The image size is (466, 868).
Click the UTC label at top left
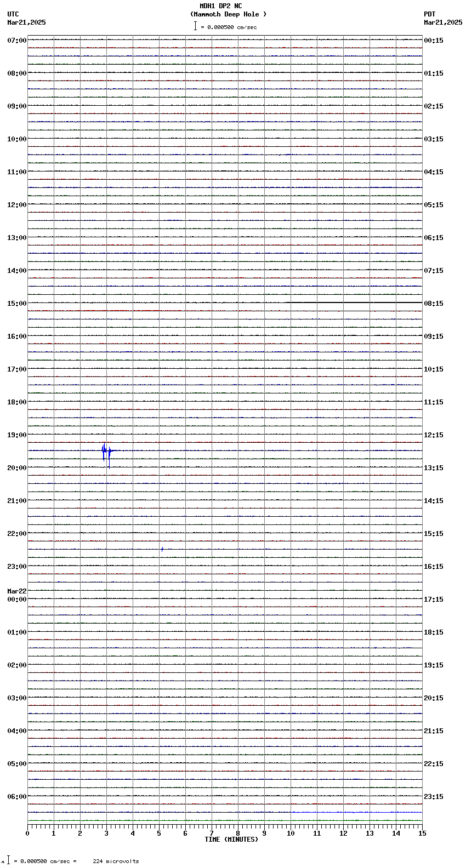pos(13,14)
